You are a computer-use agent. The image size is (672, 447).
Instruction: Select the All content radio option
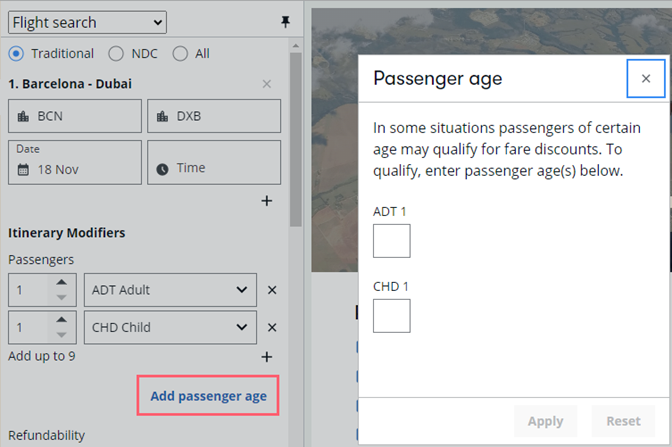(x=180, y=54)
